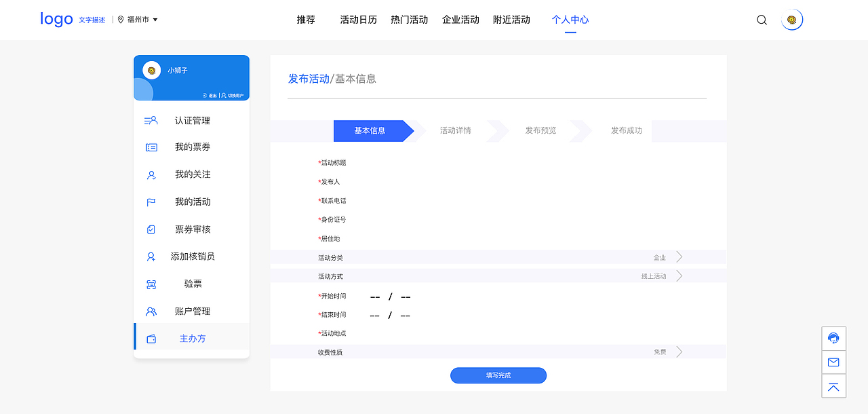
Task: Click the 填写完成 submit button
Action: click(498, 375)
